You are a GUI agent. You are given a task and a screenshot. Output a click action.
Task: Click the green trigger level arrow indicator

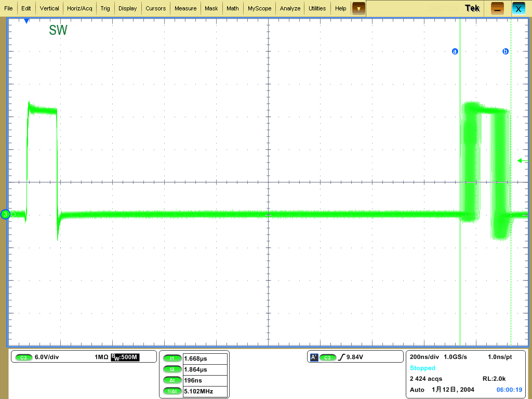(x=520, y=161)
